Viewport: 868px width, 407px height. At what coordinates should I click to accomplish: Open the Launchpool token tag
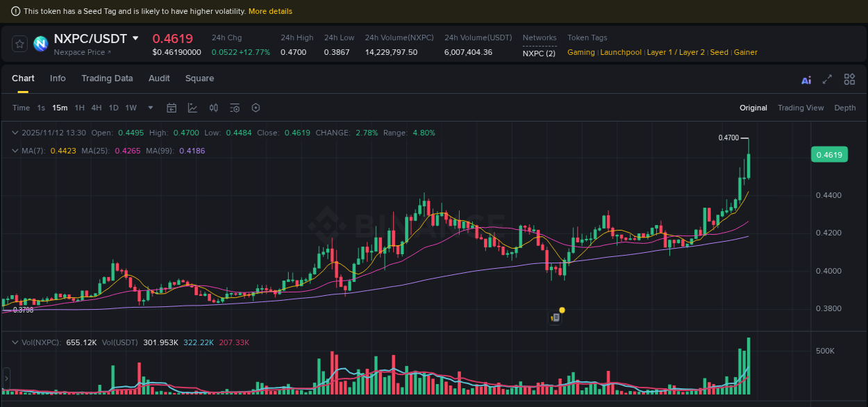point(621,52)
